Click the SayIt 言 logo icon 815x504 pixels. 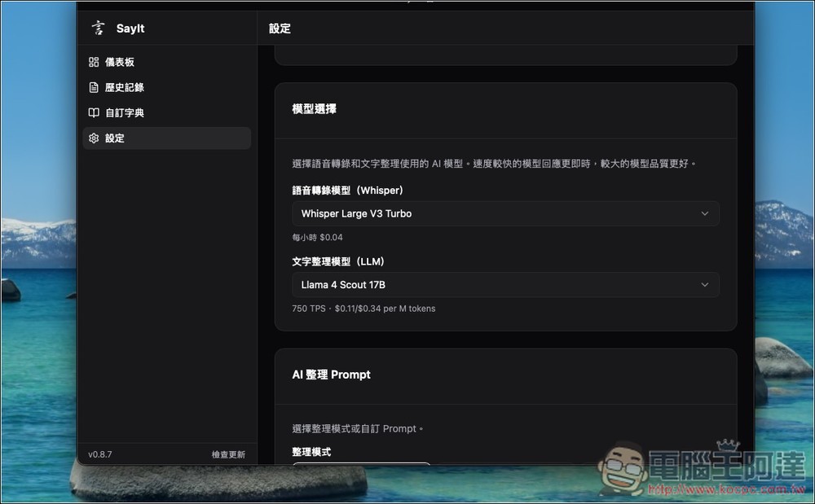click(98, 28)
